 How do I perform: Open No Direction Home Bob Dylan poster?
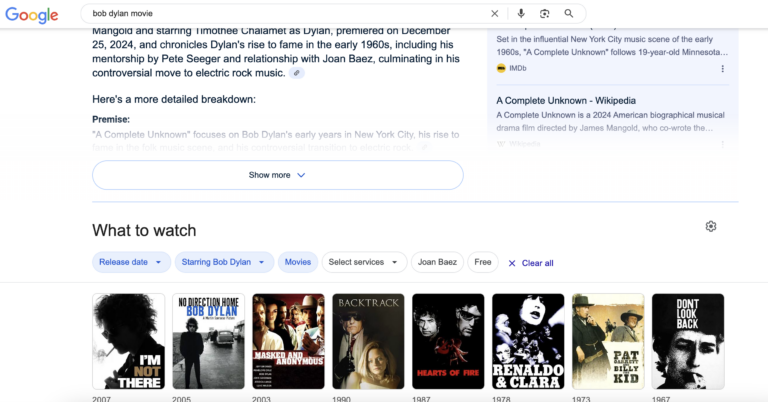[x=208, y=341]
